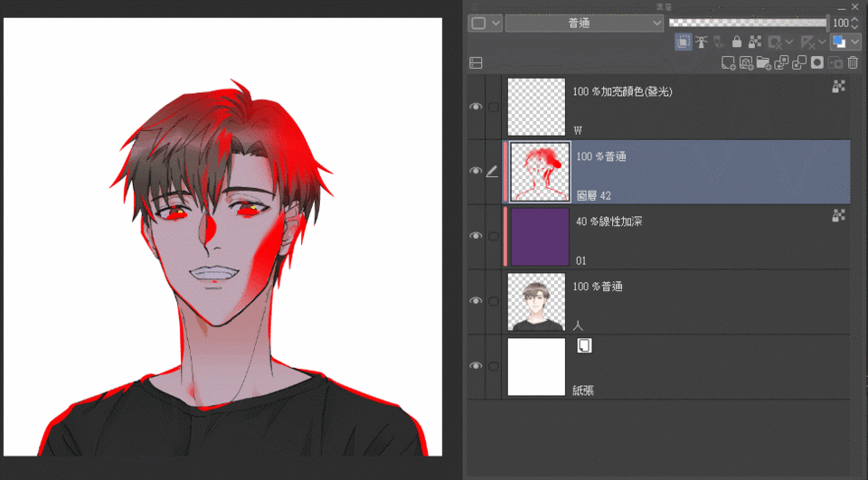The width and height of the screenshot is (868, 480).
Task: Expand the mask enable options arrow
Action: (789, 42)
